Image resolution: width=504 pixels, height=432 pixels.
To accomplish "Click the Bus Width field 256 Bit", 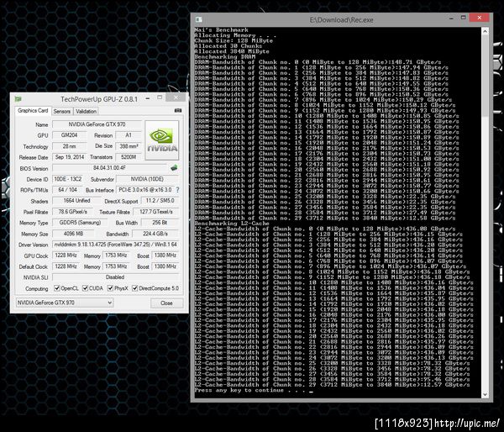I will (160, 223).
